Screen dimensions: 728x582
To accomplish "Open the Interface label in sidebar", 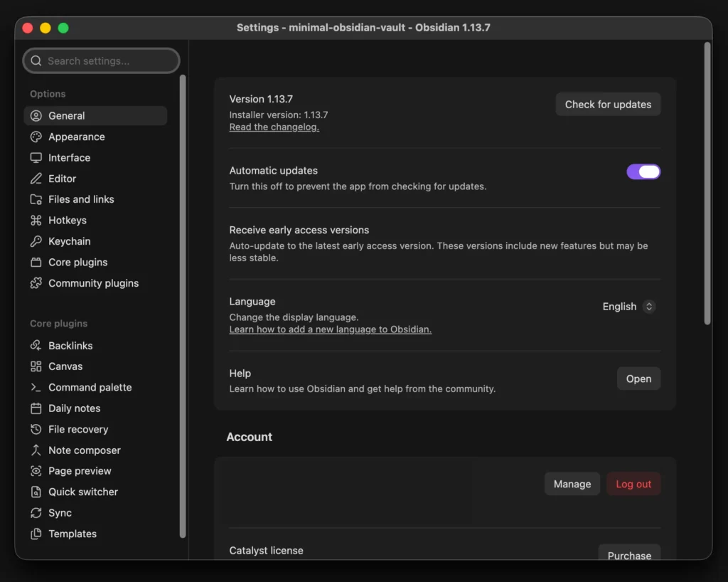I will [69, 157].
